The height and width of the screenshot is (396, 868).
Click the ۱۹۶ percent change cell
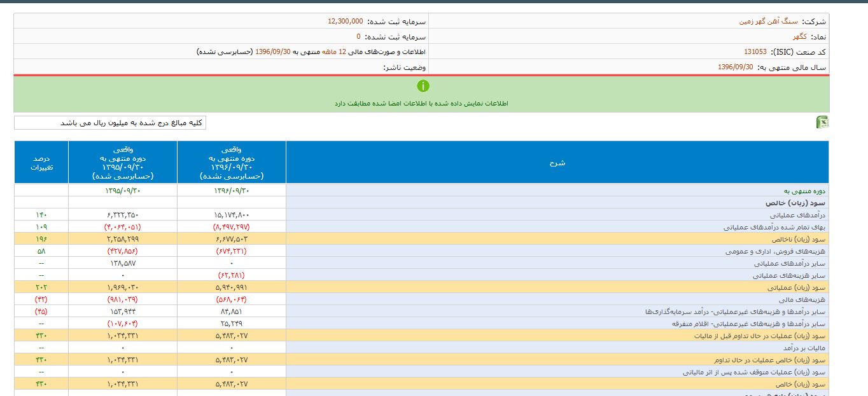[x=41, y=240]
